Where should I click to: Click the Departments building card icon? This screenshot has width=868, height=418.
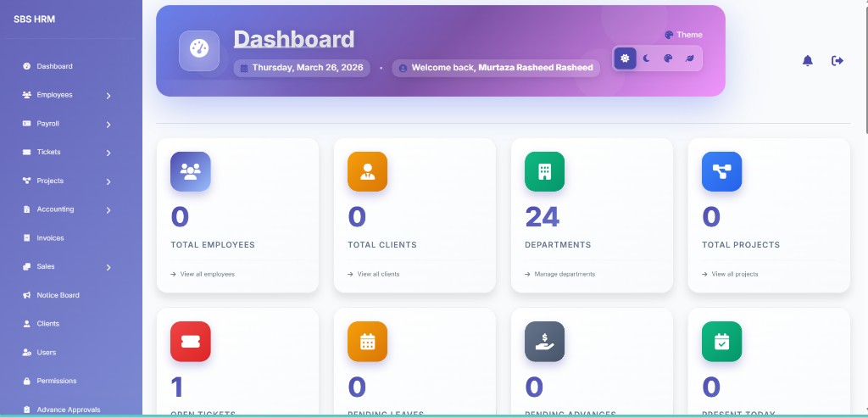click(x=545, y=171)
